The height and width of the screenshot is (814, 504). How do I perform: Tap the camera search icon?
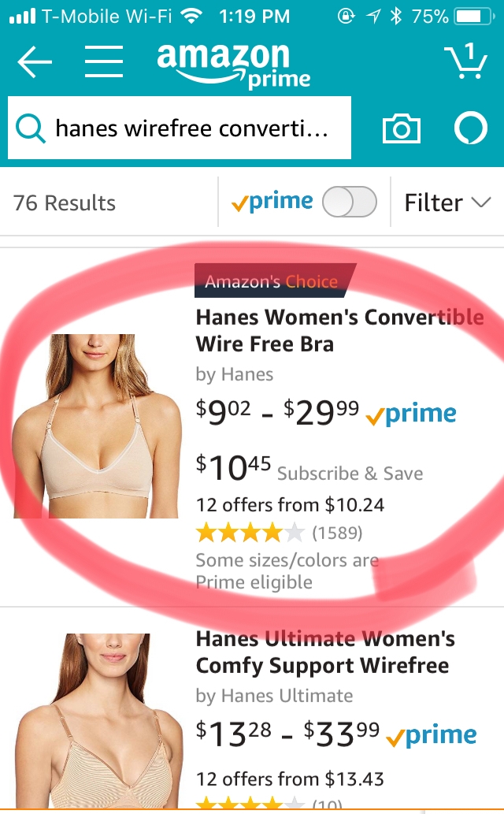tap(401, 128)
